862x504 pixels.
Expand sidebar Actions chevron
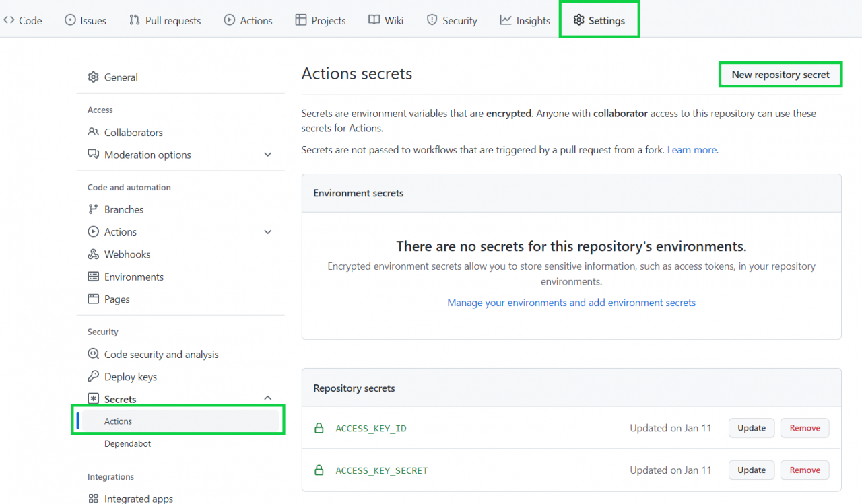coord(268,231)
